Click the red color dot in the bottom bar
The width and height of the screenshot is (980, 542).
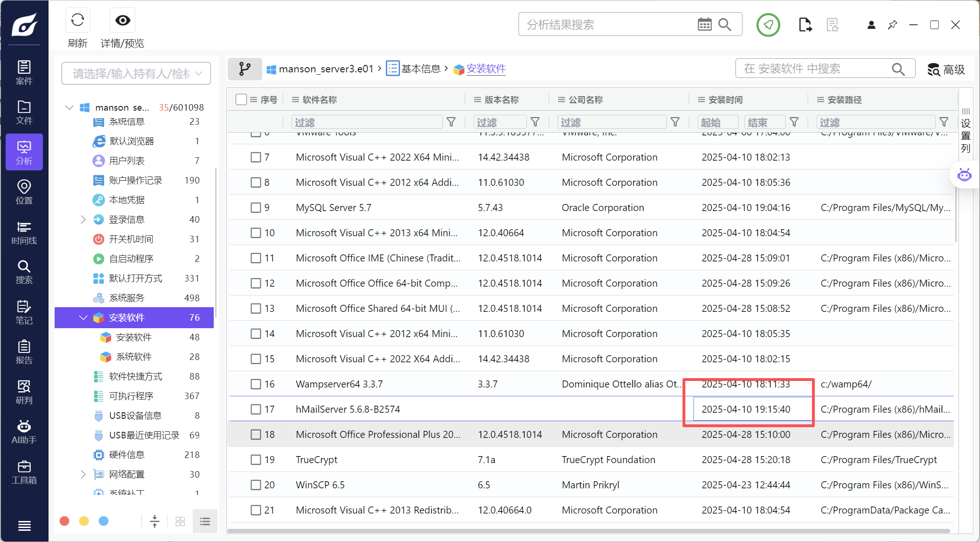click(x=64, y=521)
